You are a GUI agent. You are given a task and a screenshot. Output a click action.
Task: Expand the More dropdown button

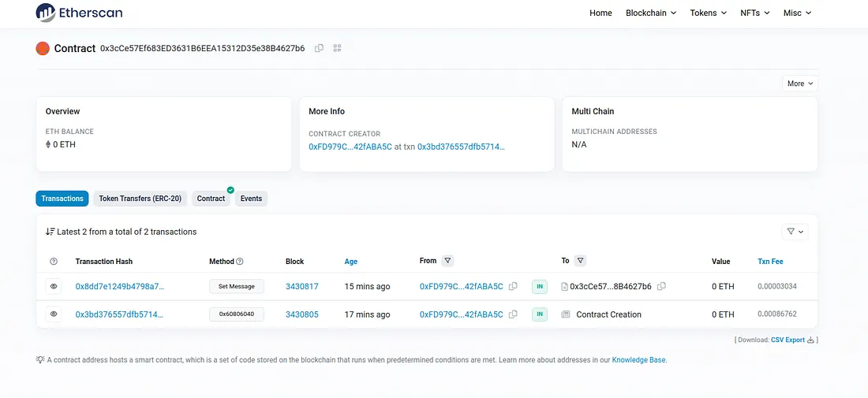point(799,84)
